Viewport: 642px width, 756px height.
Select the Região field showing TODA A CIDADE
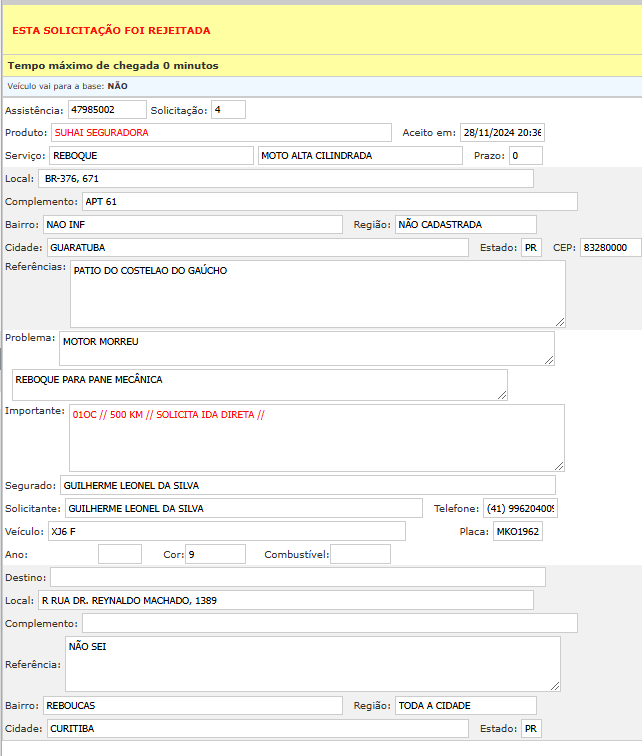point(465,705)
